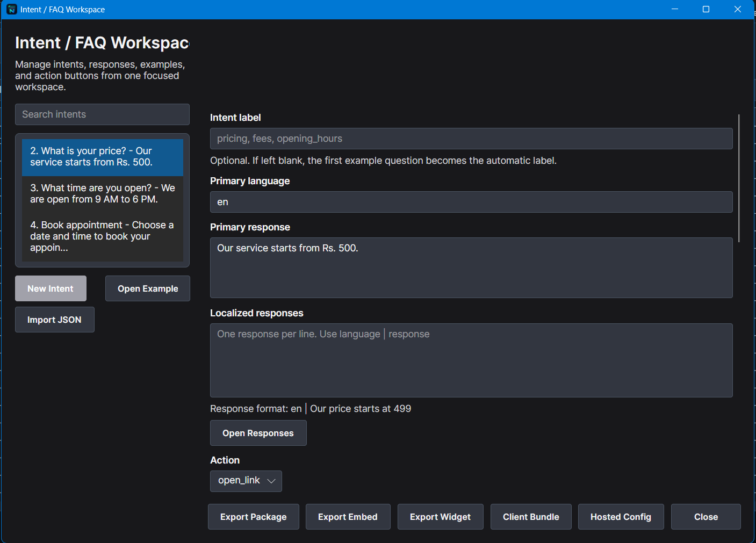The image size is (756, 543).
Task: Select intent 3 'What time are you open?'
Action: [x=103, y=194]
